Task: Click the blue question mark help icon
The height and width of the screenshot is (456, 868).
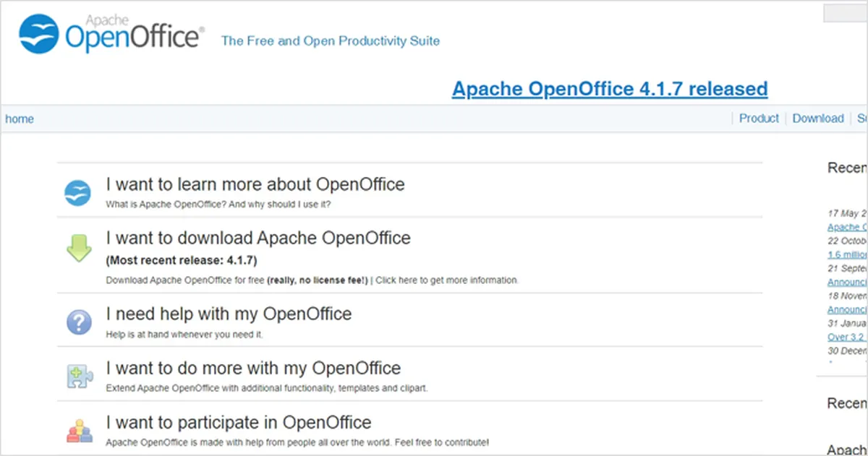Action: coord(79,322)
